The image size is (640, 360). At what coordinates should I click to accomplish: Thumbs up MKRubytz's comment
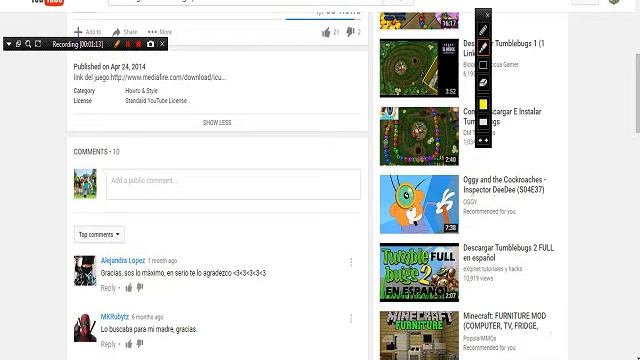129,344
